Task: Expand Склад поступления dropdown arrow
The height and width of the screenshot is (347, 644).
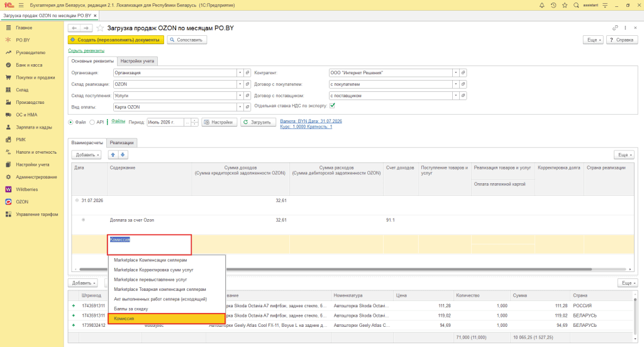Action: [x=240, y=96]
